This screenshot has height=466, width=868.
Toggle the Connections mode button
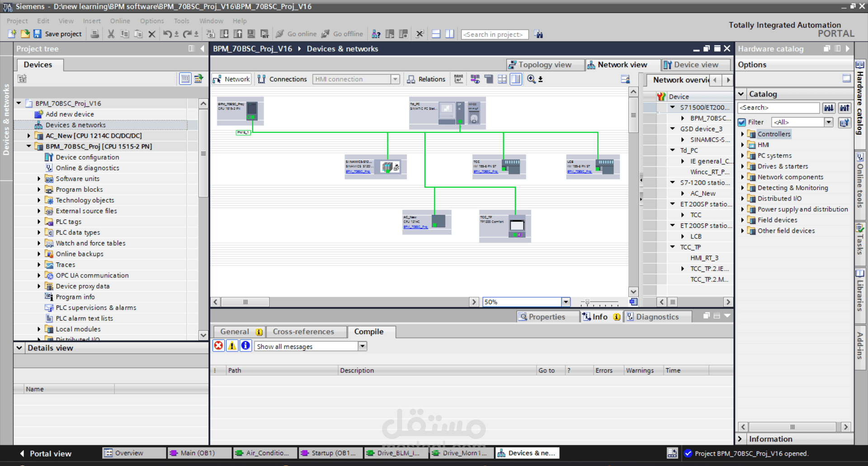tap(282, 79)
